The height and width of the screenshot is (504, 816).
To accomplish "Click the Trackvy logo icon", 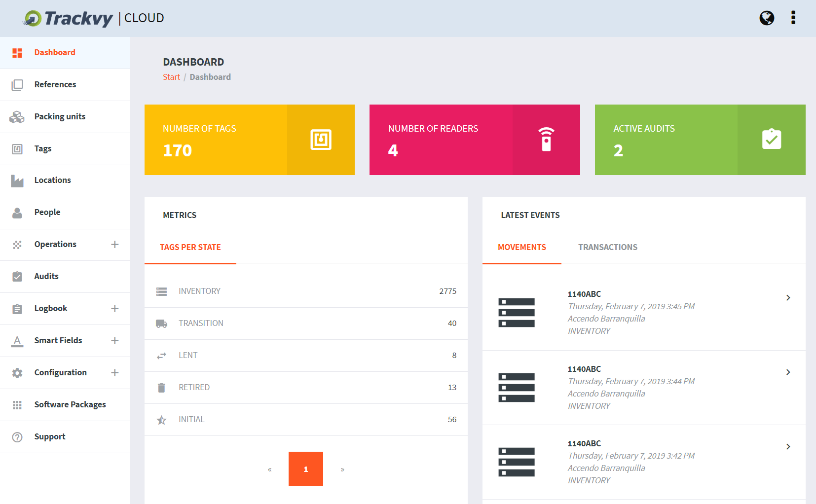I will point(33,18).
